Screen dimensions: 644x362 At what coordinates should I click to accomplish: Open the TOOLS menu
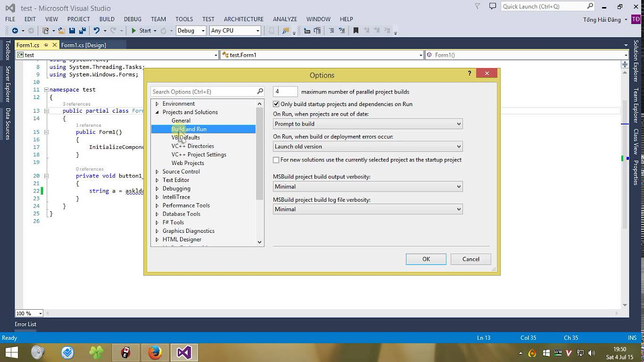(184, 19)
